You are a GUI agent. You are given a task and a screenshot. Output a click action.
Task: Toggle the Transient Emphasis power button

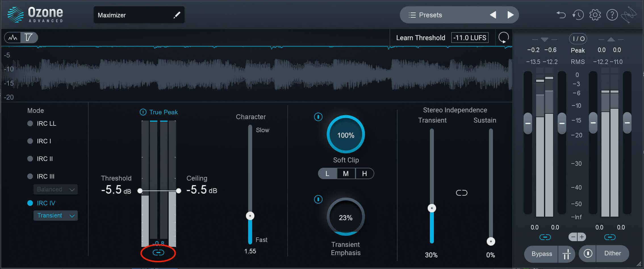click(318, 199)
